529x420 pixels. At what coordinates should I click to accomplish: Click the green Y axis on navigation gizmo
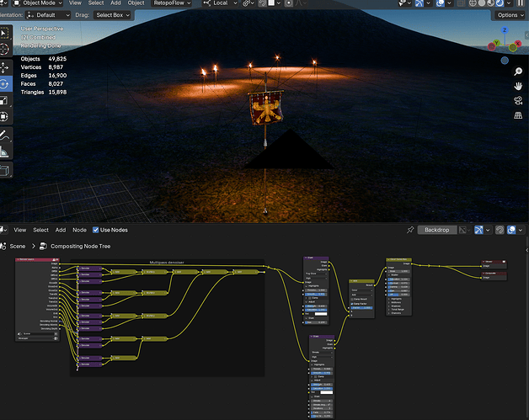coord(496,43)
